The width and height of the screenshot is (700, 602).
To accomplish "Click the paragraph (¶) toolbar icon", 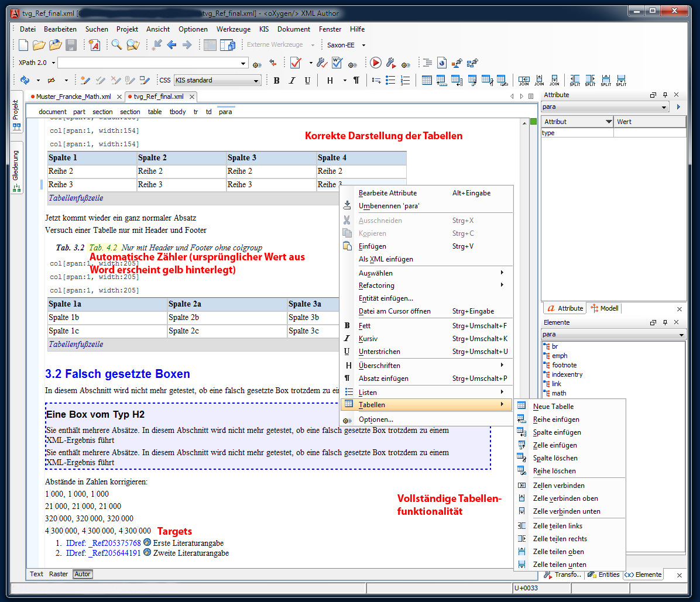I will [356, 80].
